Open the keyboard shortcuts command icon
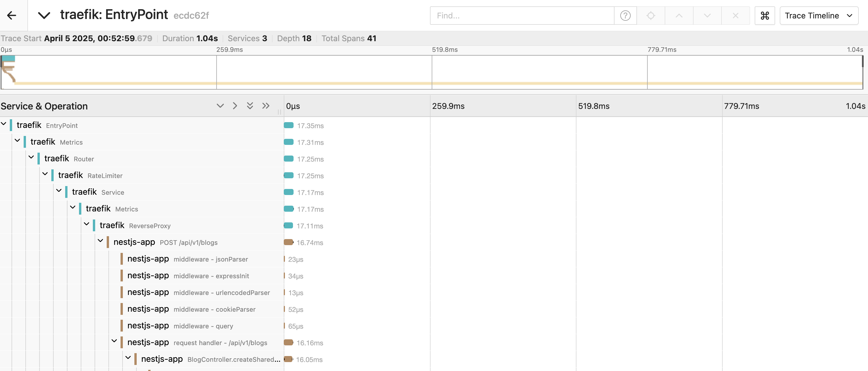Viewport: 868px width, 371px height. pos(764,16)
